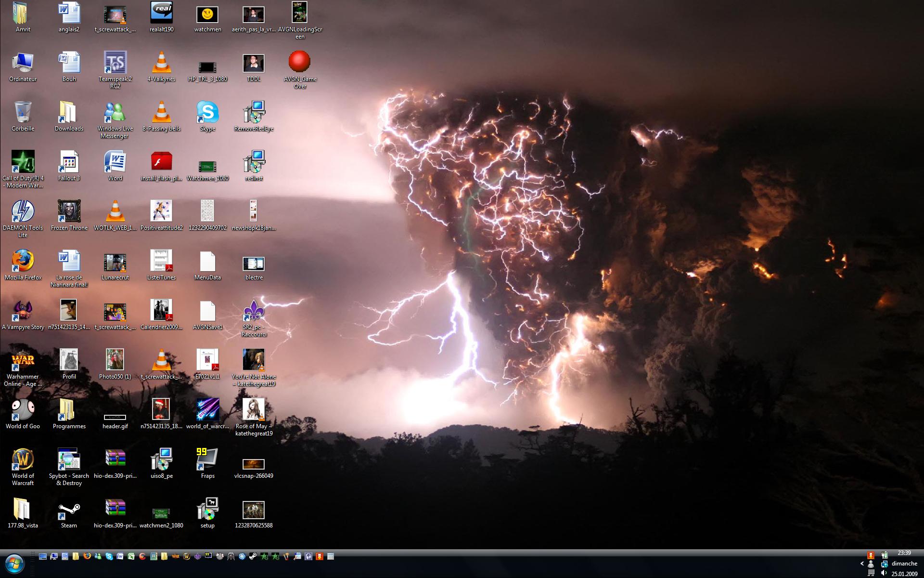The width and height of the screenshot is (924, 578).
Task: Open the taskbar clock showing 23:39
Action: tap(904, 553)
